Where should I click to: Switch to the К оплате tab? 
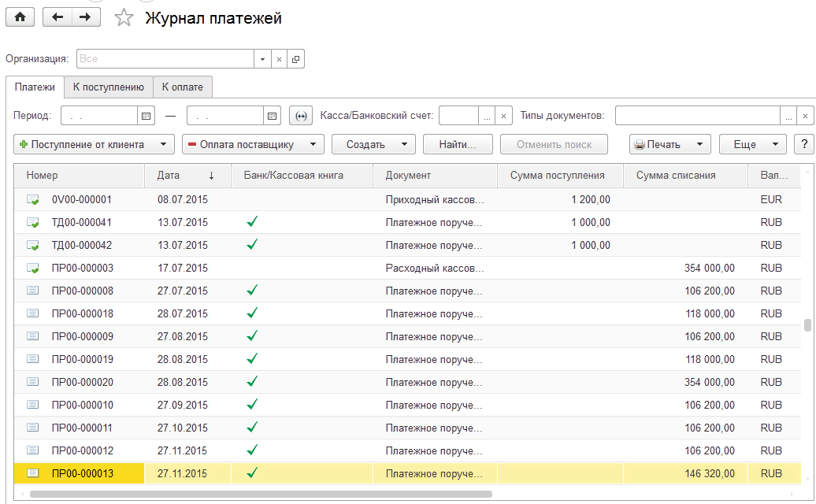point(183,87)
